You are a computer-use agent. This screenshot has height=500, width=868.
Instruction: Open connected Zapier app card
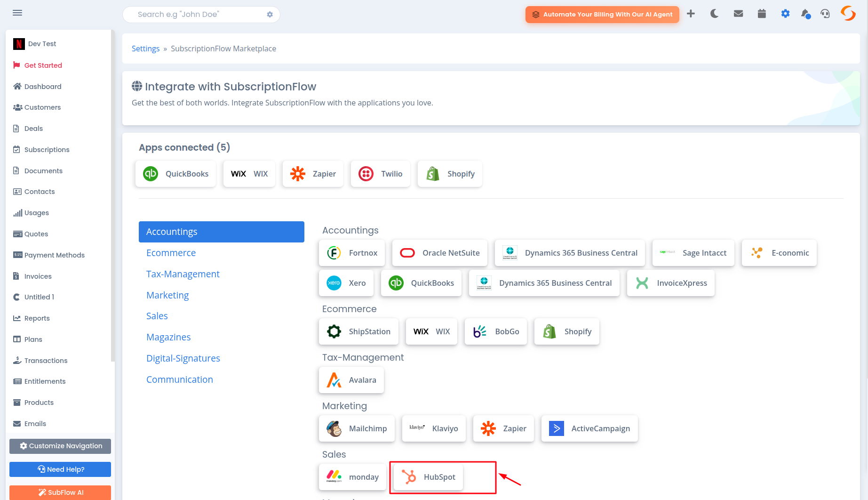click(x=313, y=174)
